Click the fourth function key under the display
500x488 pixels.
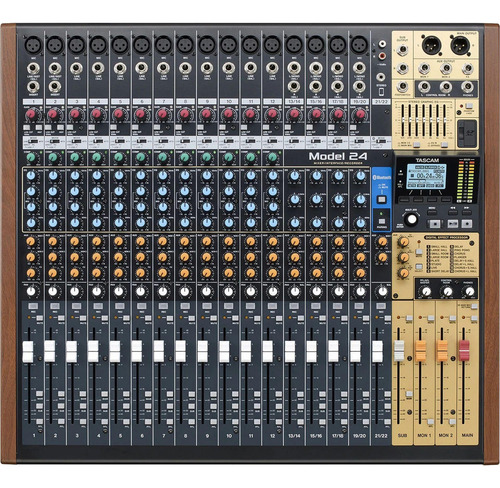coord(446,199)
